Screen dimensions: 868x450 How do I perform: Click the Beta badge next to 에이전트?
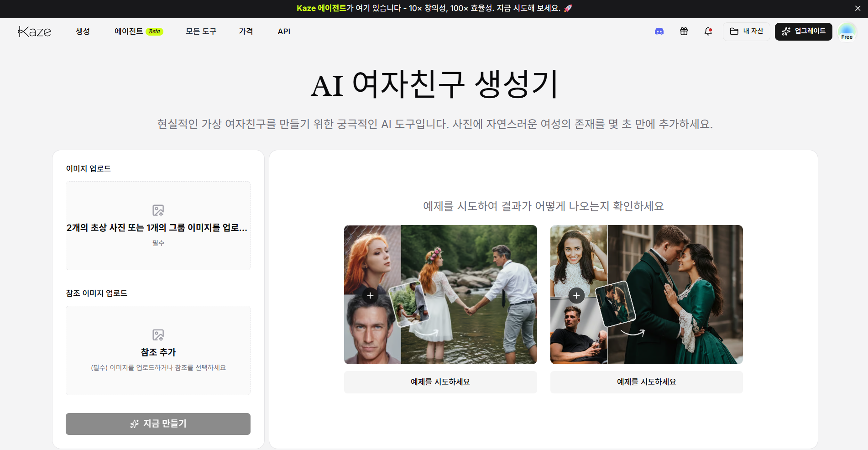tap(155, 31)
